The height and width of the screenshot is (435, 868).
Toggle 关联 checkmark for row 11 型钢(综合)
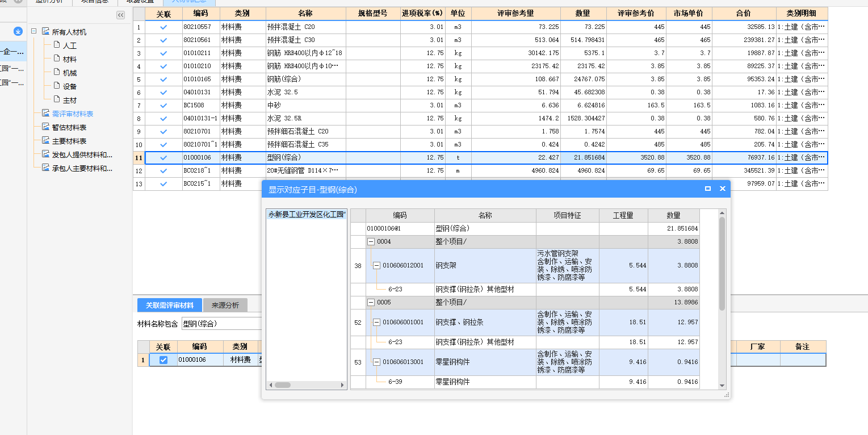[163, 157]
